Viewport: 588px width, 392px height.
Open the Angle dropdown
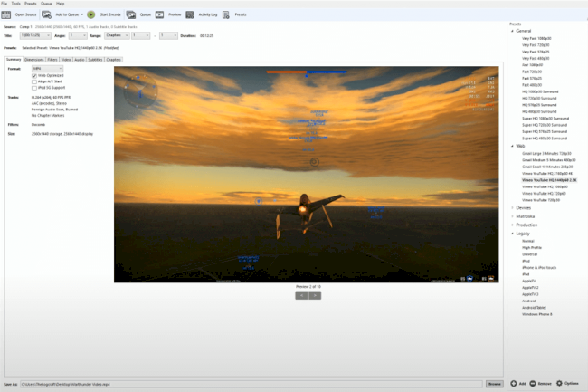[78, 35]
